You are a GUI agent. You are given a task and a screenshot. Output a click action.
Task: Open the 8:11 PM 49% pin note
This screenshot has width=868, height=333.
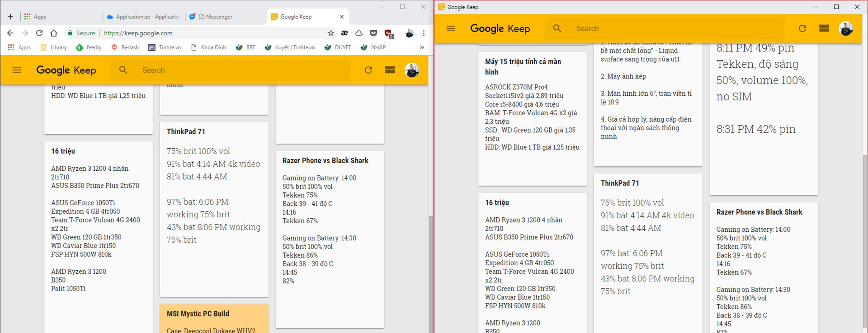pyautogui.click(x=764, y=119)
